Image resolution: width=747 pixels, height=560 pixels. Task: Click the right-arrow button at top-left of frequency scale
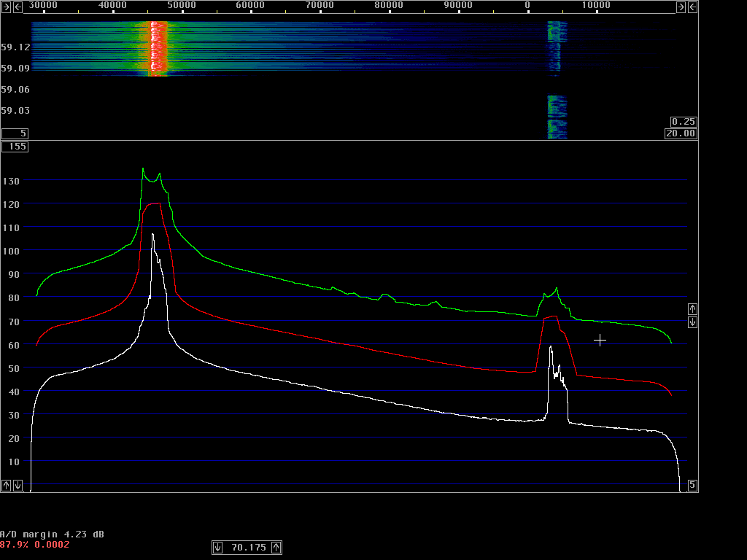coord(6,7)
